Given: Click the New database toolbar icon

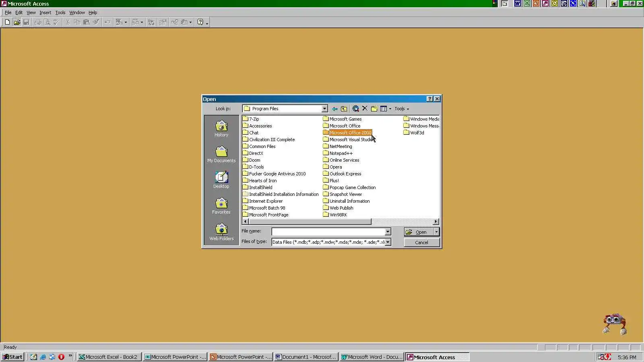Looking at the screenshot, I should [x=7, y=22].
